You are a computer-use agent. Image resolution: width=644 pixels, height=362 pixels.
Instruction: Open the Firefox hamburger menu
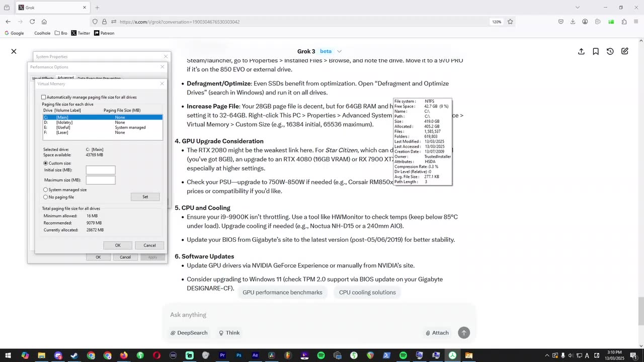click(636, 22)
